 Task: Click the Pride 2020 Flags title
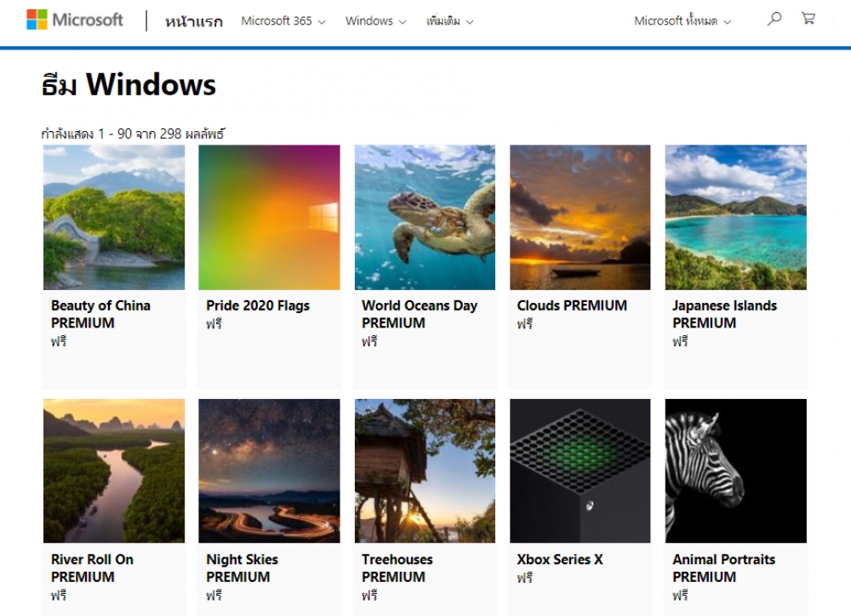click(x=258, y=305)
